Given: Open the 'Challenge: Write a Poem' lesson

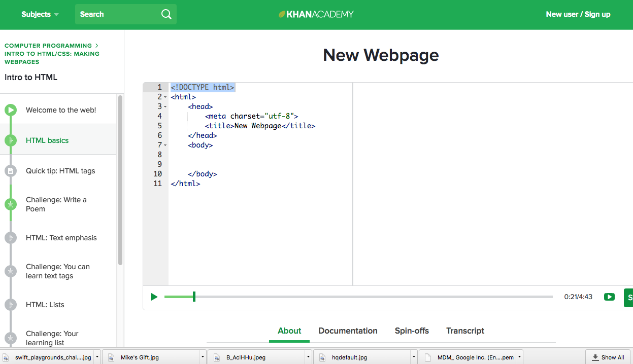Looking at the screenshot, I should point(56,204).
